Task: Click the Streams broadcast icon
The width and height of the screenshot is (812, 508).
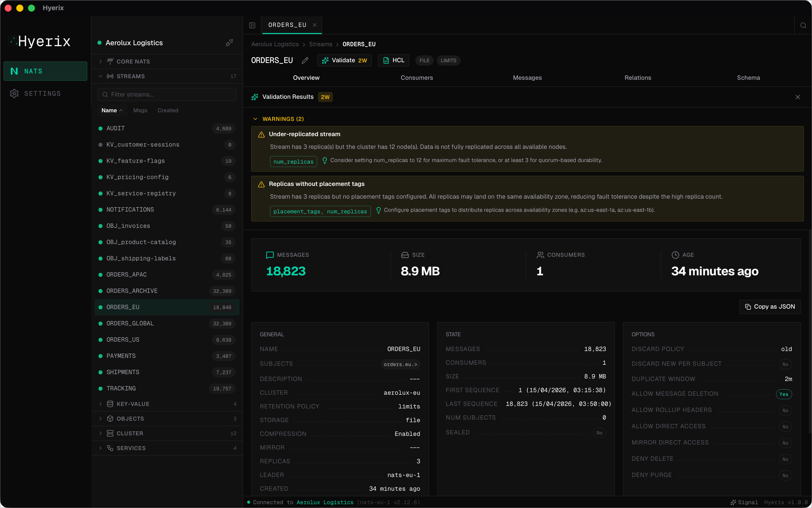Action: tap(110, 76)
